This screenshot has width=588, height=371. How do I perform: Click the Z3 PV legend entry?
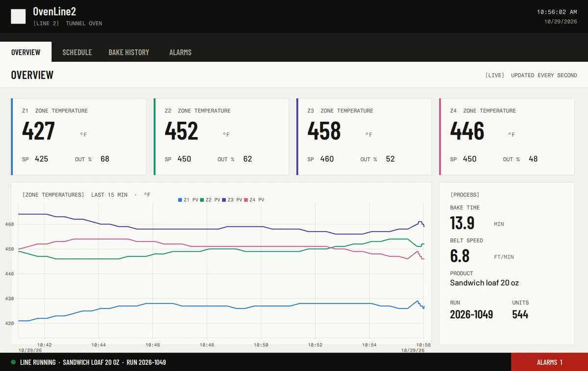232,200
